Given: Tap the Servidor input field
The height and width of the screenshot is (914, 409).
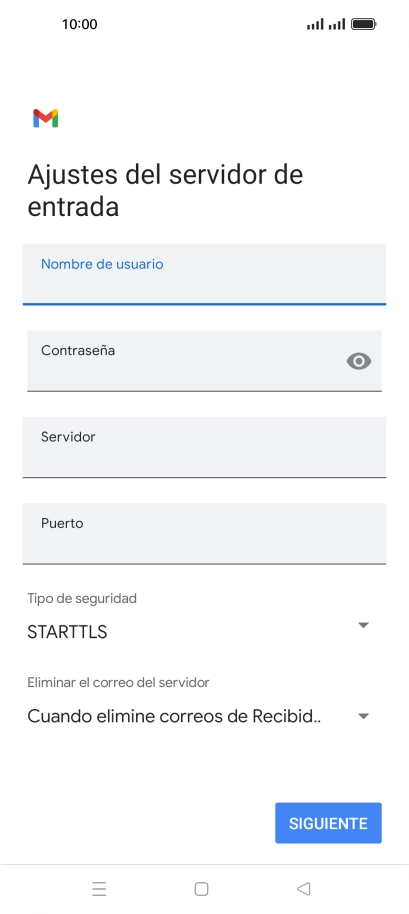Looking at the screenshot, I should [x=204, y=447].
